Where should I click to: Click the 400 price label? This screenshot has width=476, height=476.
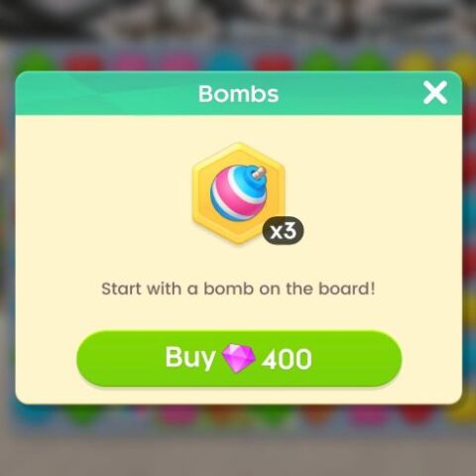tap(287, 359)
